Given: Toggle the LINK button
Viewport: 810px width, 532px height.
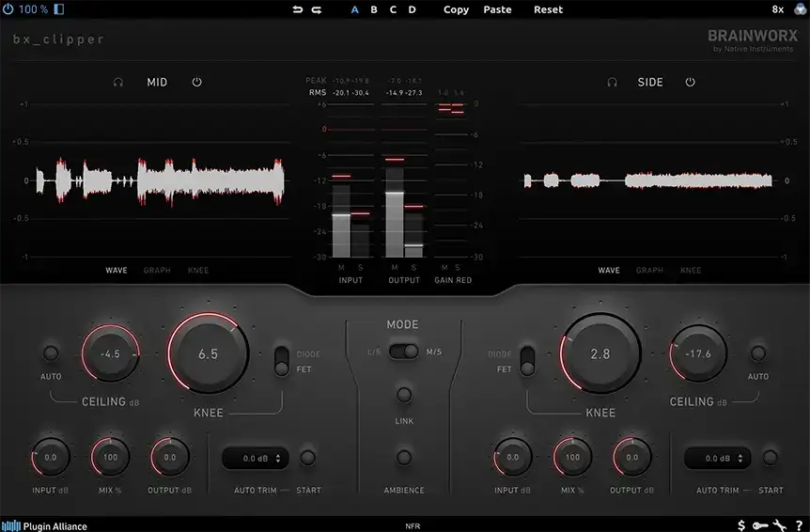Looking at the screenshot, I should point(404,396).
